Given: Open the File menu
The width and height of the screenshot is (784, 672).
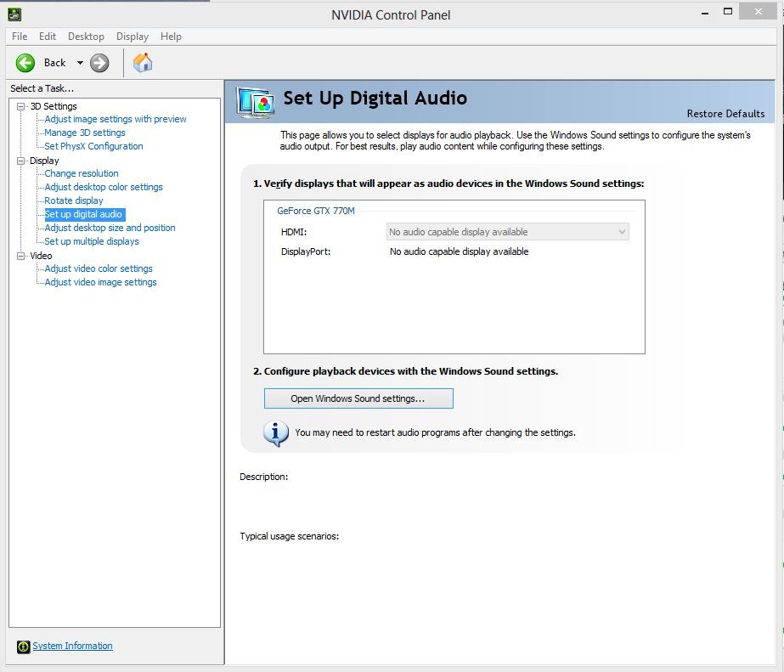Looking at the screenshot, I should point(20,37).
